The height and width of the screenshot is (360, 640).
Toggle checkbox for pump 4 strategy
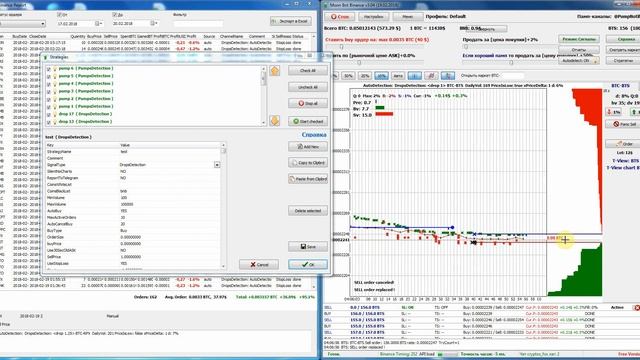click(x=49, y=84)
